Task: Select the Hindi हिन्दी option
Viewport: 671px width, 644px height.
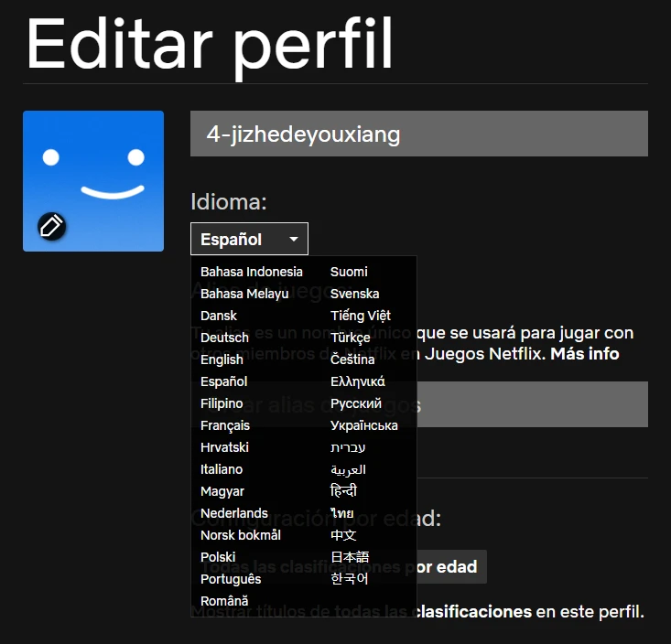Action: pyautogui.click(x=343, y=491)
